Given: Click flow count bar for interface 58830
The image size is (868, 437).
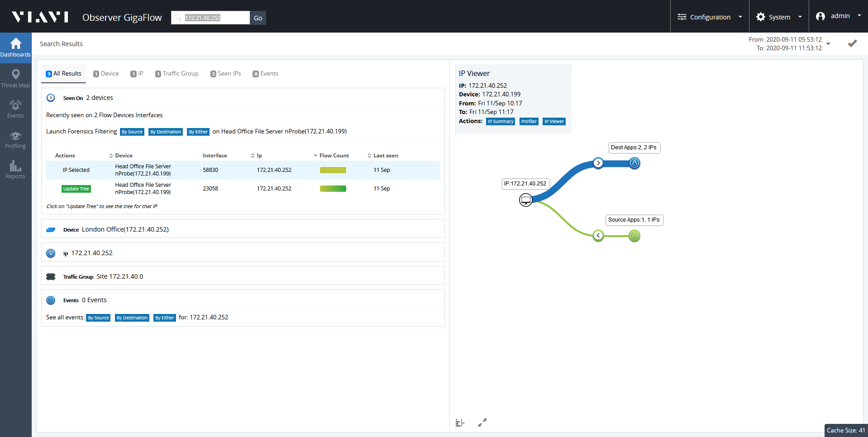Looking at the screenshot, I should (333, 170).
